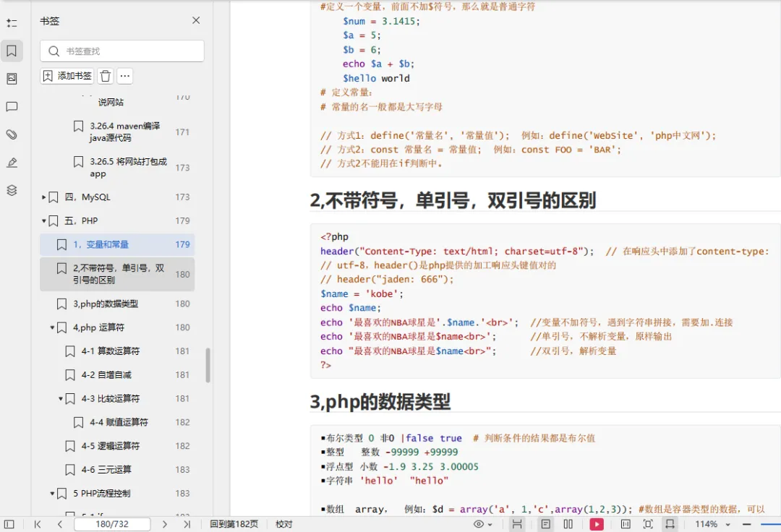Select single page view icon

coord(546,524)
